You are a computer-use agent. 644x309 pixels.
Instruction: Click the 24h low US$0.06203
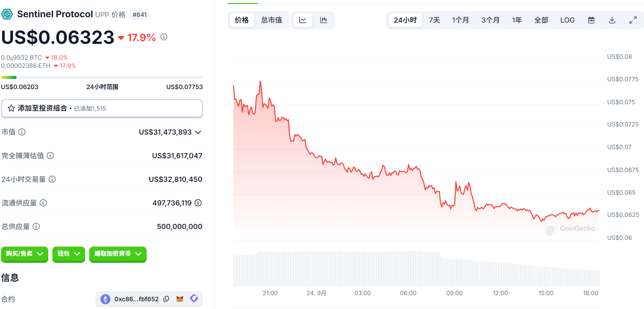coord(20,87)
